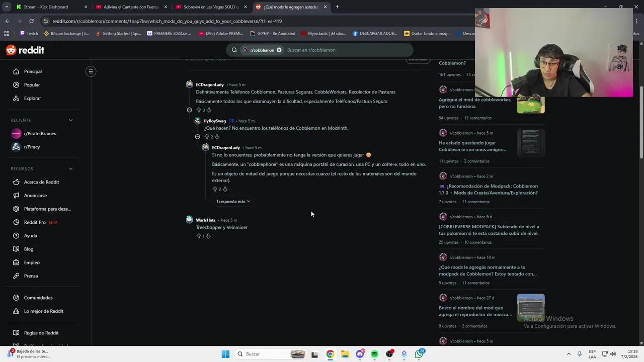Downvote WarlsHats' comment
The image size is (644, 362).
tap(208, 236)
